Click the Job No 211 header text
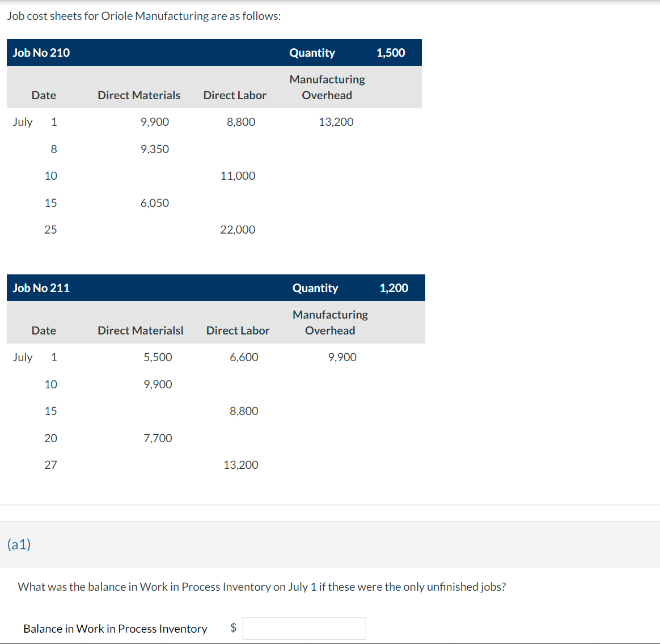Image resolution: width=660 pixels, height=644 pixels. [41, 288]
